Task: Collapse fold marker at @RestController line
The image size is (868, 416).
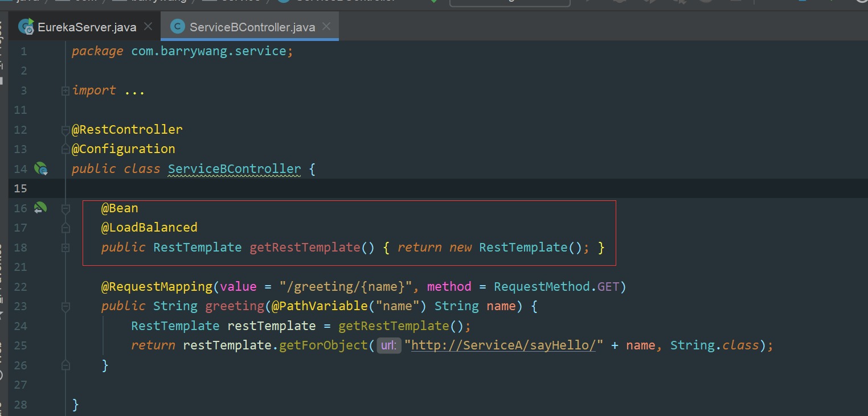Action: pos(65,130)
